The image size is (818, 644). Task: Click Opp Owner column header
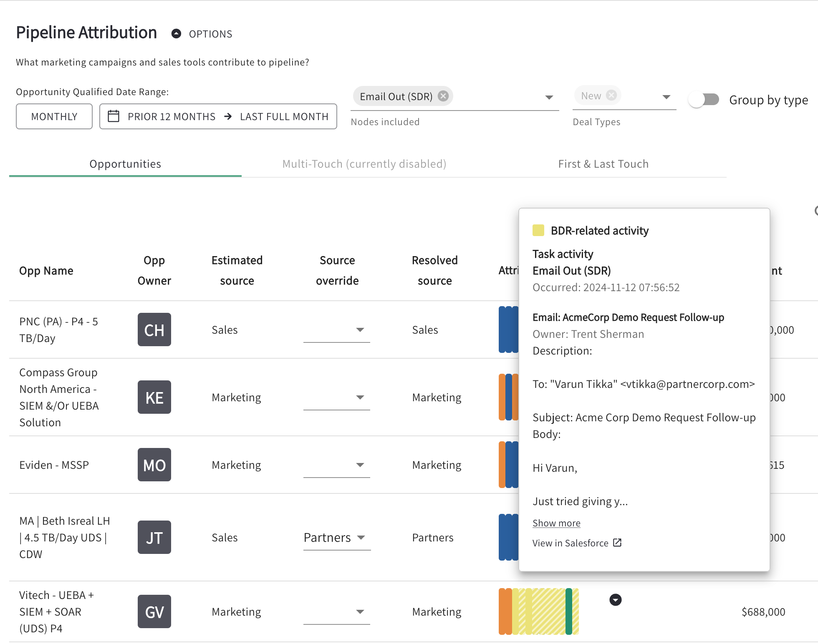tap(154, 270)
